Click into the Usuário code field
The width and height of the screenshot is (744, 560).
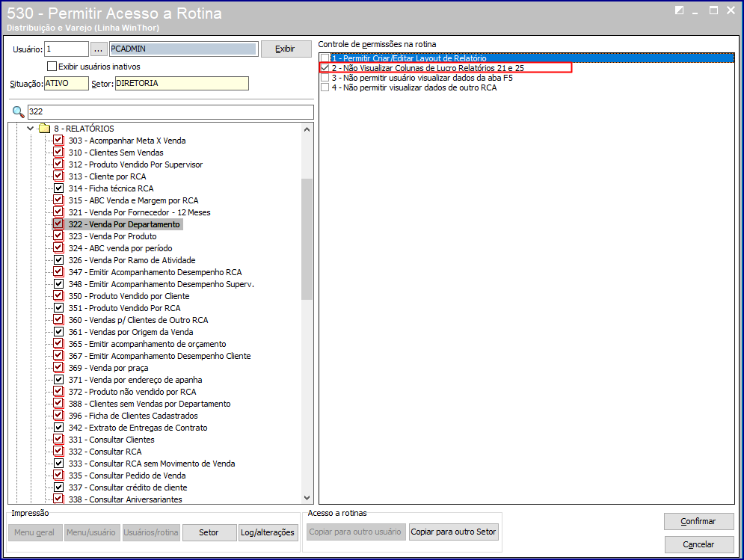point(67,49)
